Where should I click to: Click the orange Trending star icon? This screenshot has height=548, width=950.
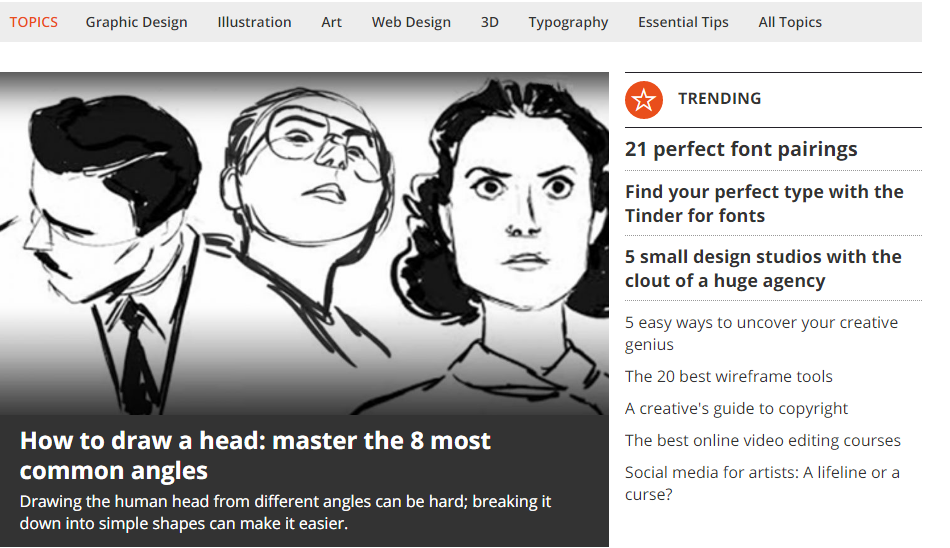point(643,99)
